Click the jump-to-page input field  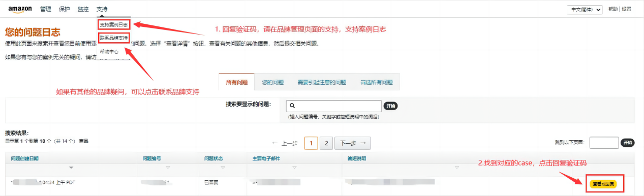tap(604, 143)
